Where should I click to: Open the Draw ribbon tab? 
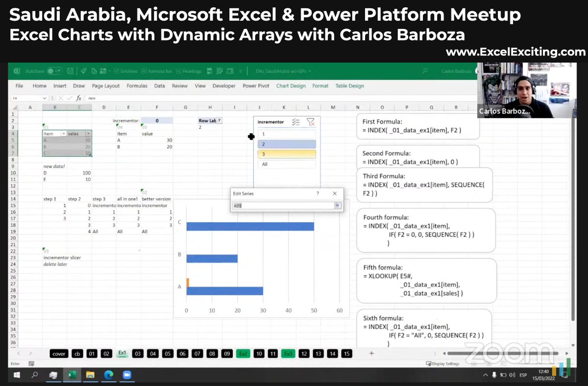[x=79, y=86]
